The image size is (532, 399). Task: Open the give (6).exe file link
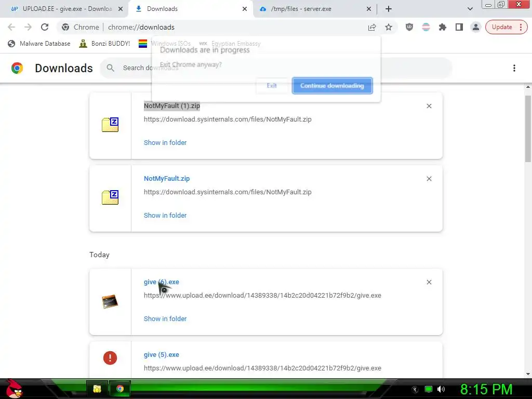[161, 282]
